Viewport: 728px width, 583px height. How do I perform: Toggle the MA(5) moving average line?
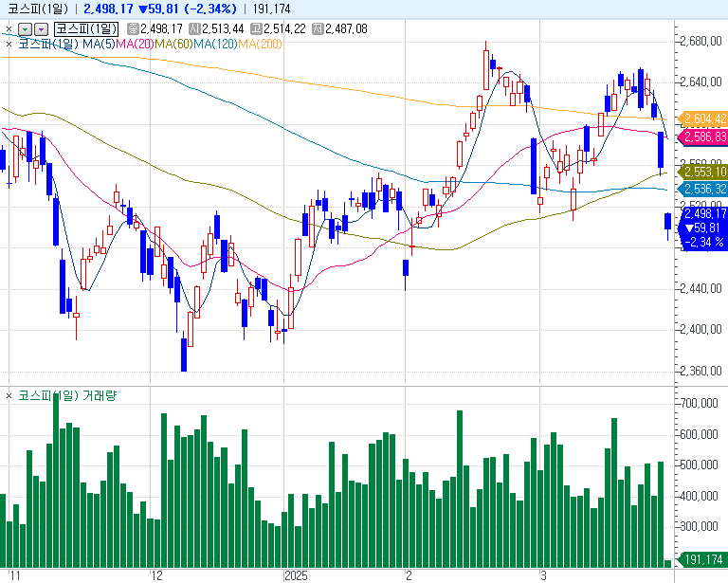pyautogui.click(x=99, y=44)
